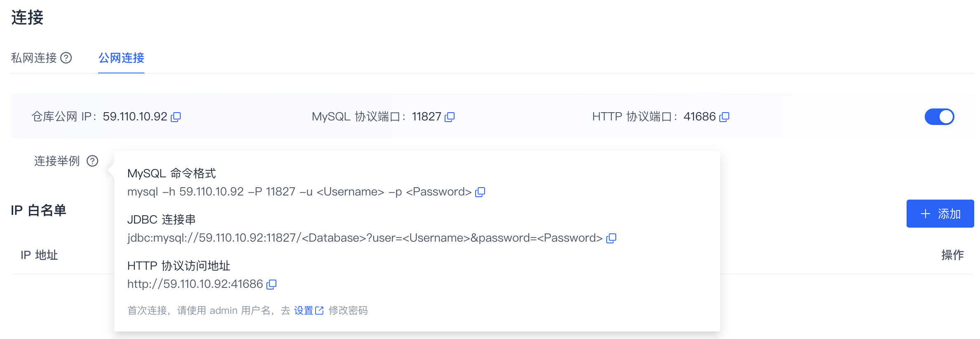Image resolution: width=980 pixels, height=339 pixels.
Task: Copy the HTTP access address URL
Action: point(272,285)
